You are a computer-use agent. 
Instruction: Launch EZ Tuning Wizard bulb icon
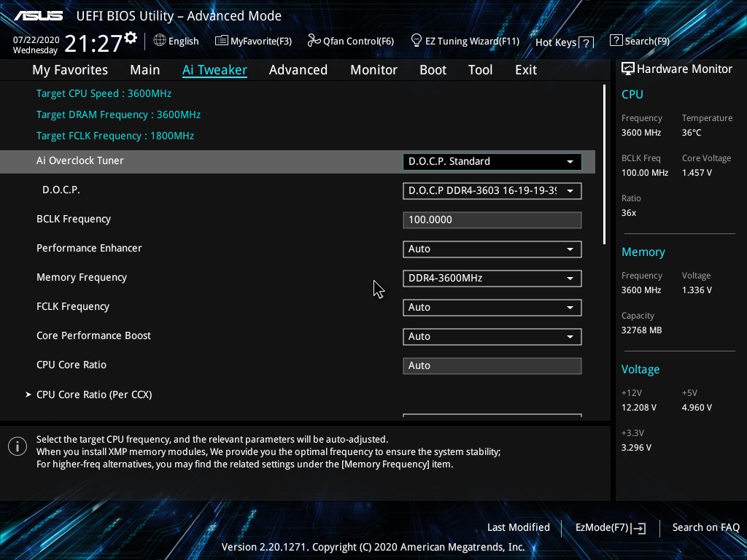(x=417, y=40)
